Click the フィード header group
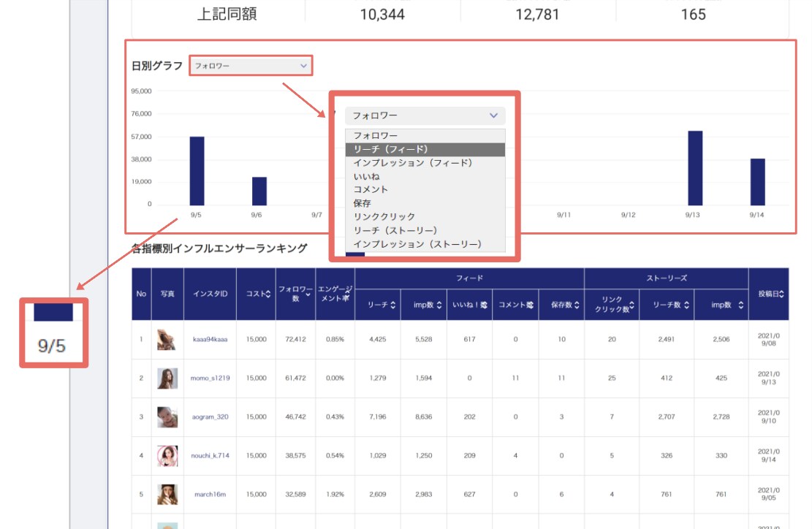The image size is (812, 529). (470, 278)
